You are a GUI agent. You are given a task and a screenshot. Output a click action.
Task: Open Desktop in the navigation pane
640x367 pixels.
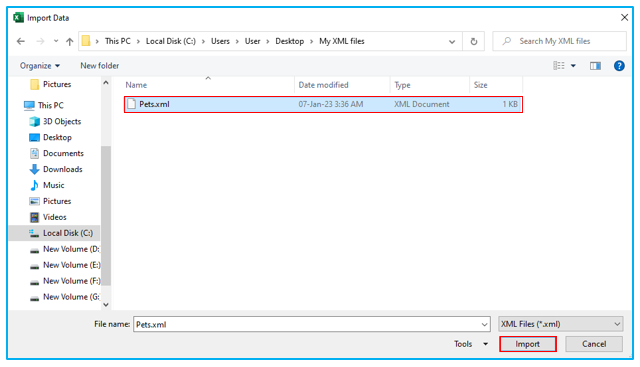click(51, 137)
